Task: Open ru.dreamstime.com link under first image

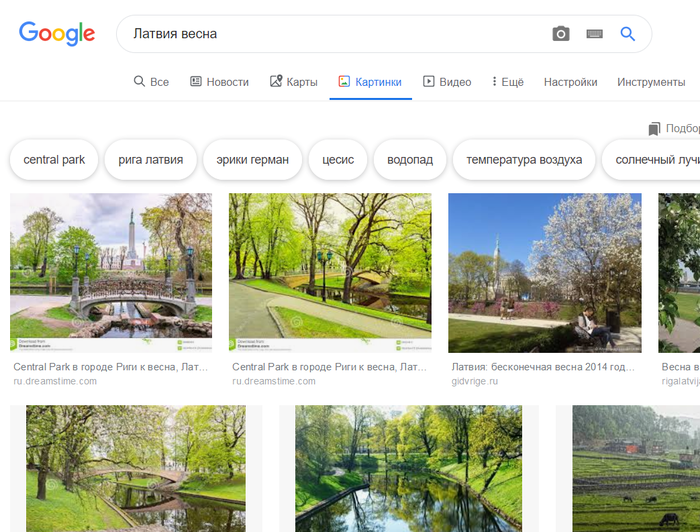Action: pos(55,382)
